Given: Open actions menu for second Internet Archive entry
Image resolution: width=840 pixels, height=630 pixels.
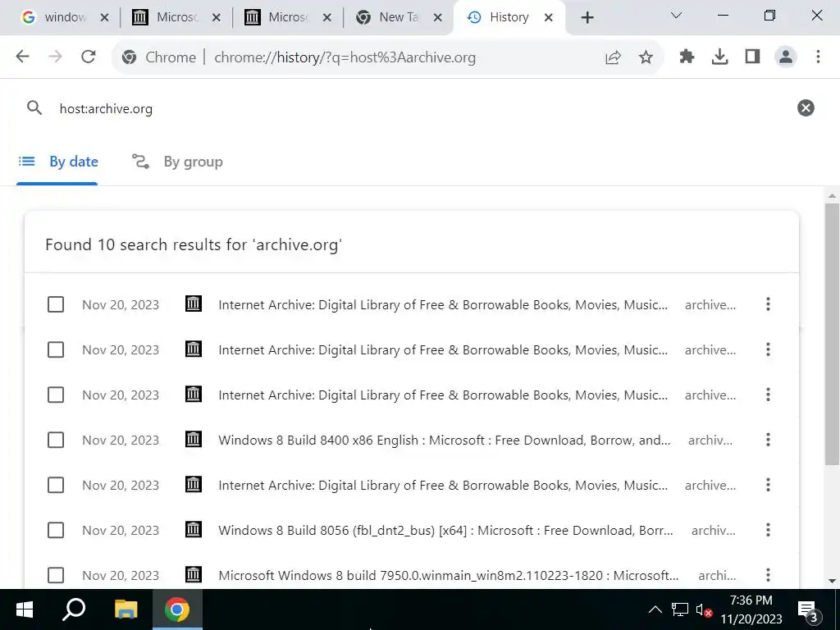Looking at the screenshot, I should [768, 349].
